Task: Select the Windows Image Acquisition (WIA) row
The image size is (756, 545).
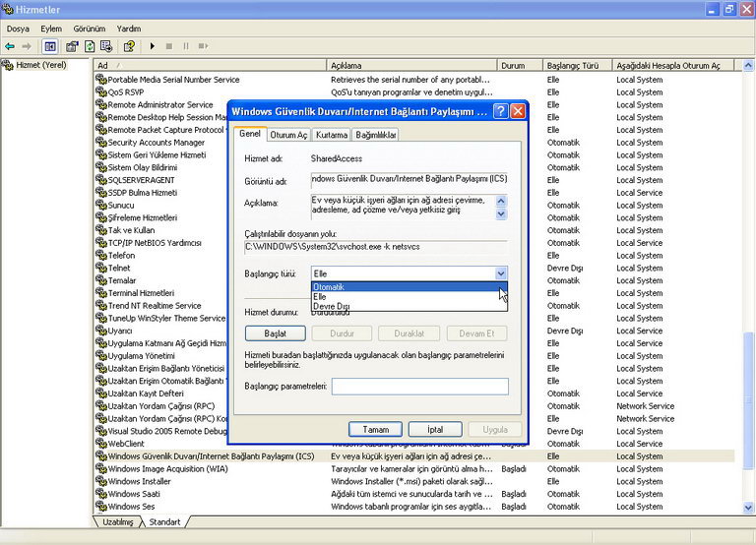Action: point(414,468)
